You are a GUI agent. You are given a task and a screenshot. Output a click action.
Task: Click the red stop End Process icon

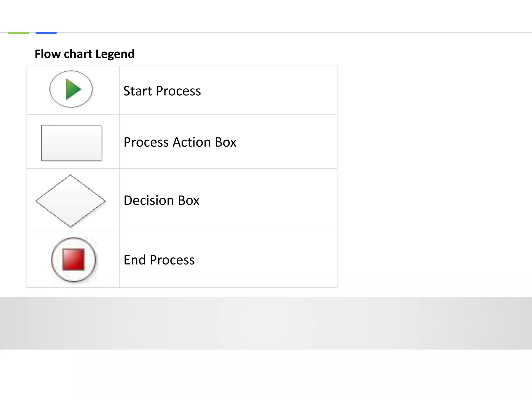[x=74, y=260]
